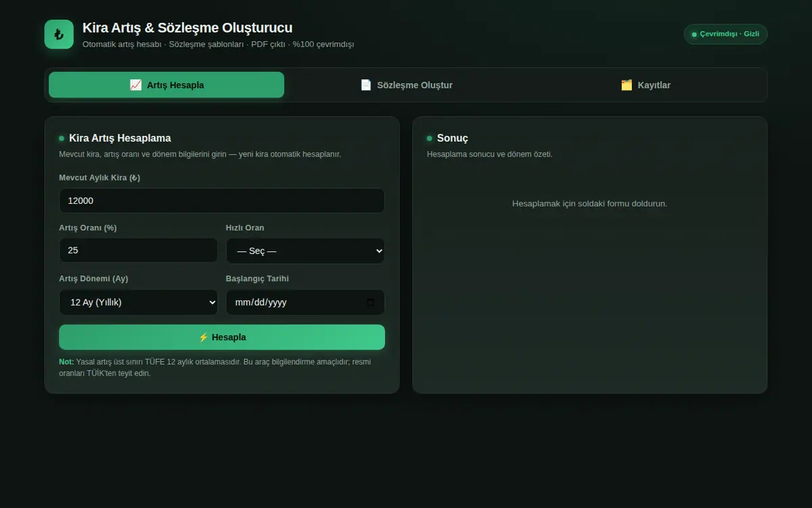The image size is (812, 508).
Task: Click the 'Kira Artış & Sözleşme Oluşturucu' title
Action: coord(187,28)
